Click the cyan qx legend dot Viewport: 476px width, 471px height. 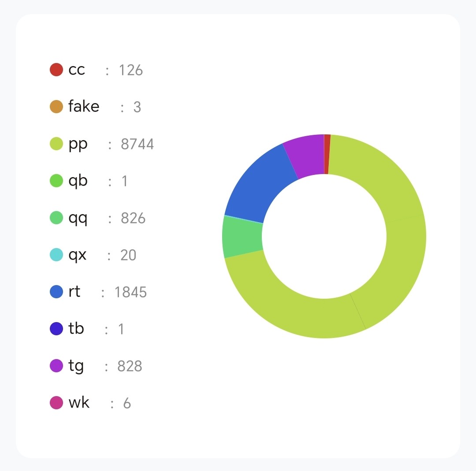pos(56,255)
